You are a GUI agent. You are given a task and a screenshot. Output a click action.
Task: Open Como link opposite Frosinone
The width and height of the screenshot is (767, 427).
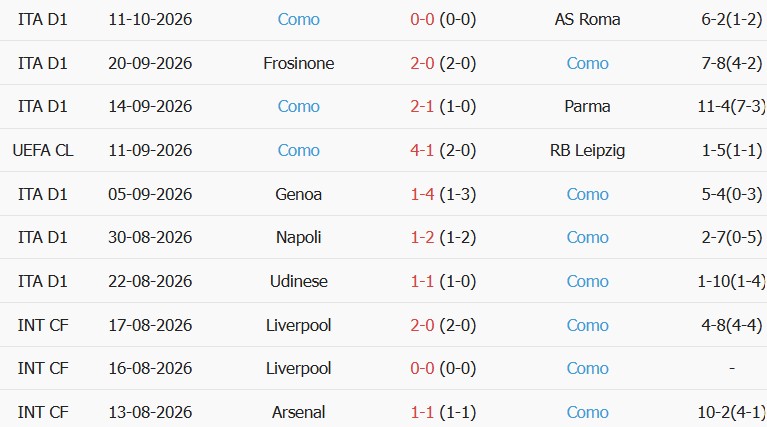pos(587,64)
